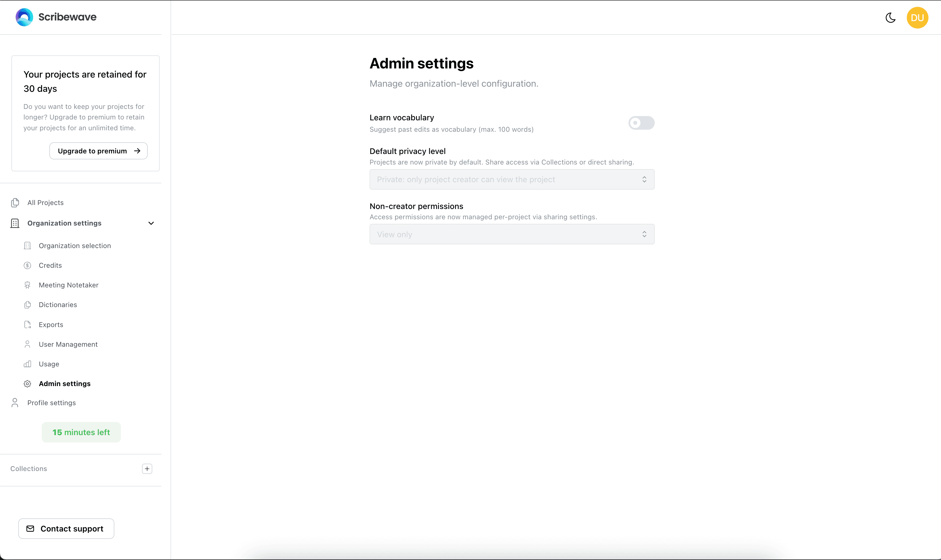Screen dimensions: 941x560
Task: Click the Contact support button
Action: 66,529
